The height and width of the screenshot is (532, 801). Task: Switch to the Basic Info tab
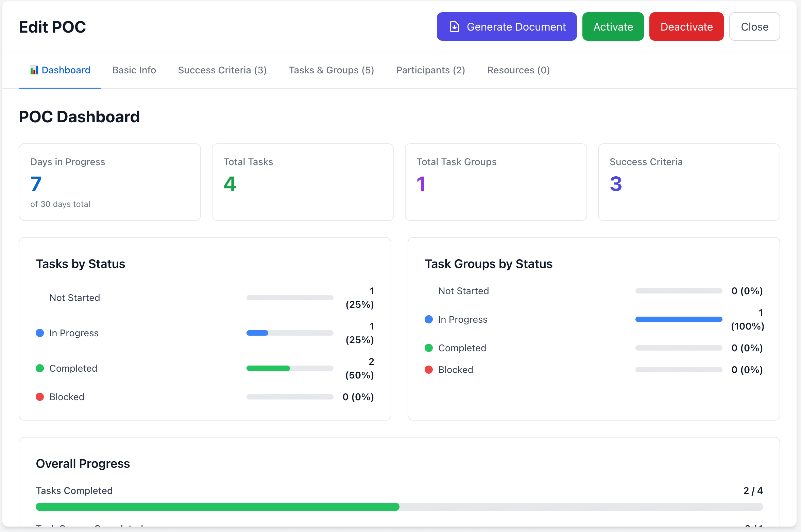[x=134, y=70]
